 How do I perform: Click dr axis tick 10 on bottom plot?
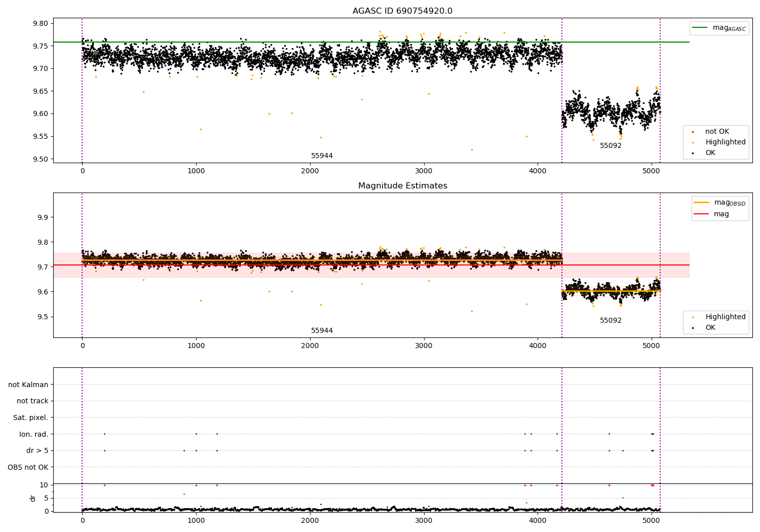tap(44, 485)
